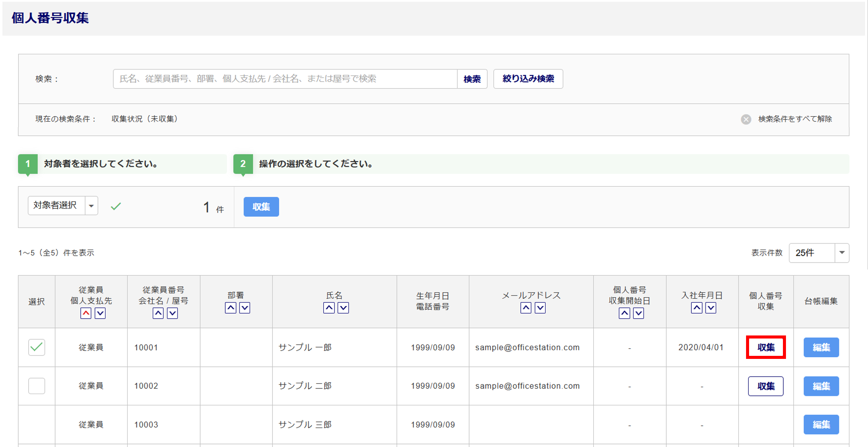Screen dimensions: 868x447
Task: Click employee number 10001 cell
Action: click(146, 348)
